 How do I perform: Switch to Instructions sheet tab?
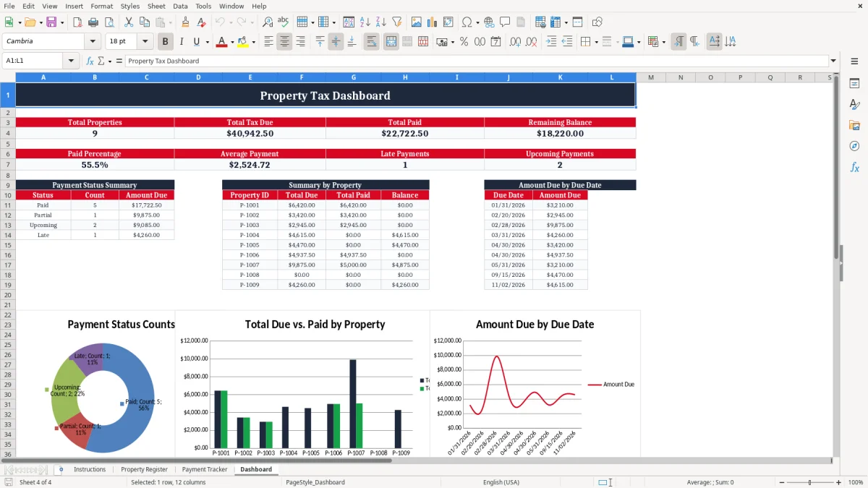click(x=90, y=469)
